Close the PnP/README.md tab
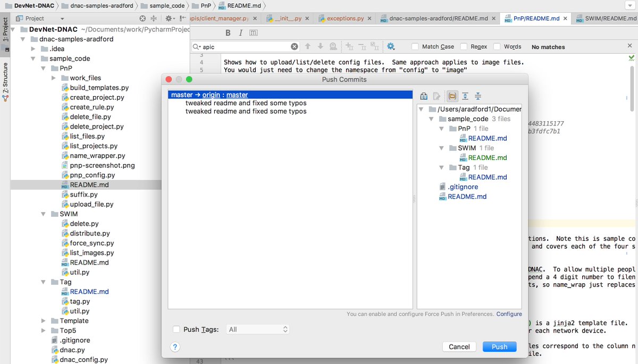 click(x=565, y=18)
